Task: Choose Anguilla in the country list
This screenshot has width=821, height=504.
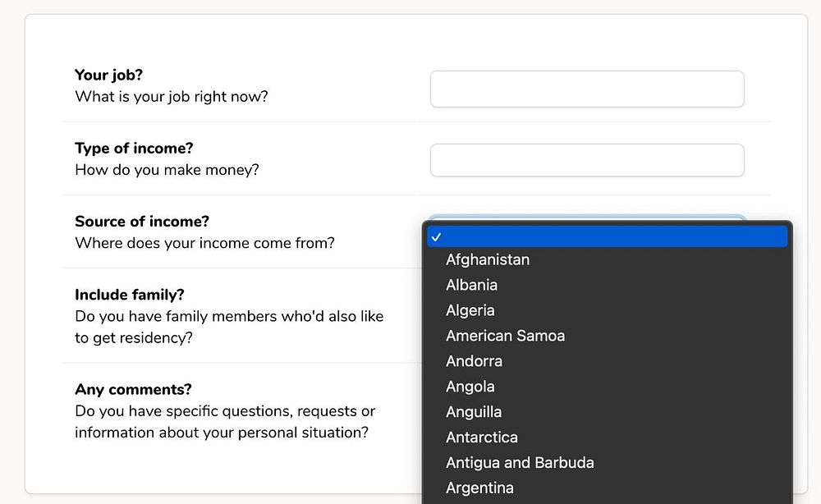Action: (474, 412)
